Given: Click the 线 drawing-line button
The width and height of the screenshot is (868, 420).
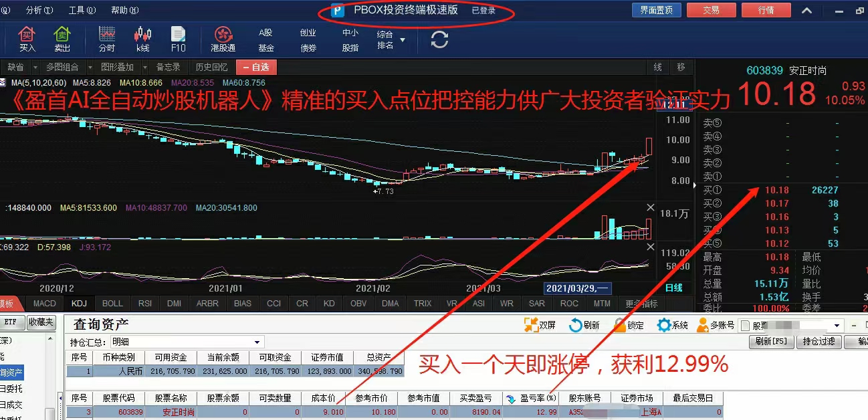Looking at the screenshot, I should 658,68.
